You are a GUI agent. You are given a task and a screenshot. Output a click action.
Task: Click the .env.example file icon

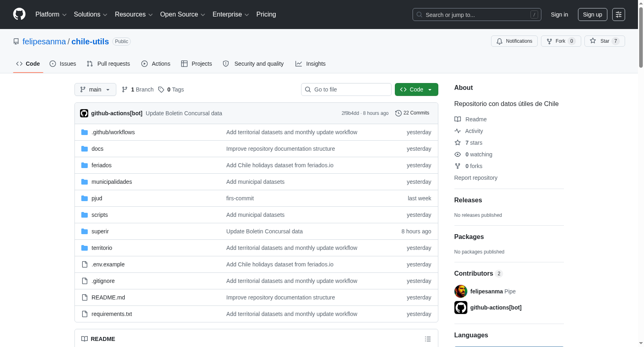pos(85,264)
